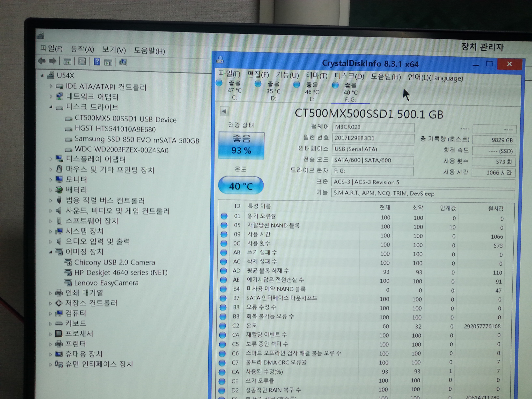Expand 네트워크 어댑터 node

(51, 96)
